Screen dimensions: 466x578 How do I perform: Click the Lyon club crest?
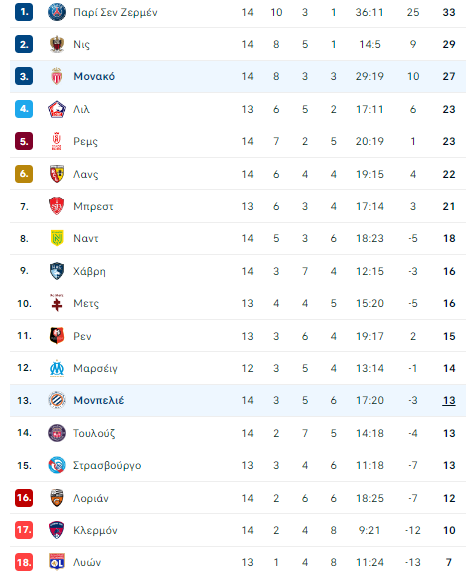click(57, 562)
